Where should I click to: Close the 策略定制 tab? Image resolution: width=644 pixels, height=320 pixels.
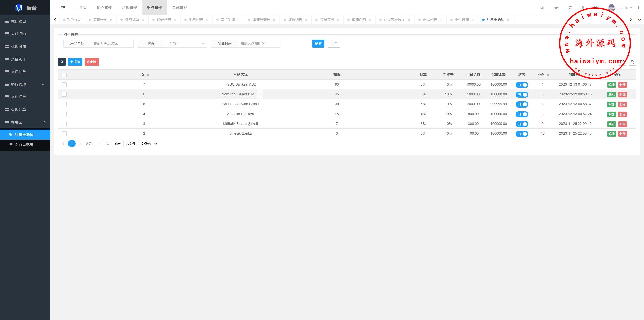(111, 20)
